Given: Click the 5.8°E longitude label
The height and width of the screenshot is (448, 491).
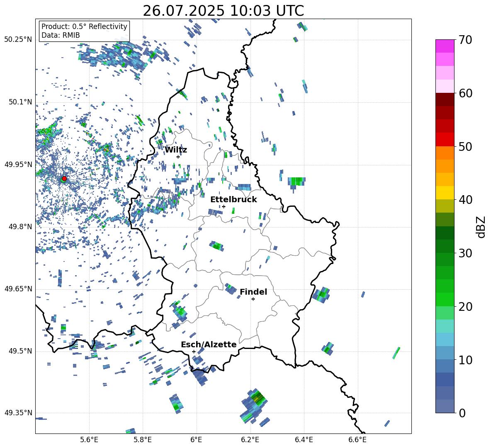Looking at the screenshot, I should click(143, 440).
